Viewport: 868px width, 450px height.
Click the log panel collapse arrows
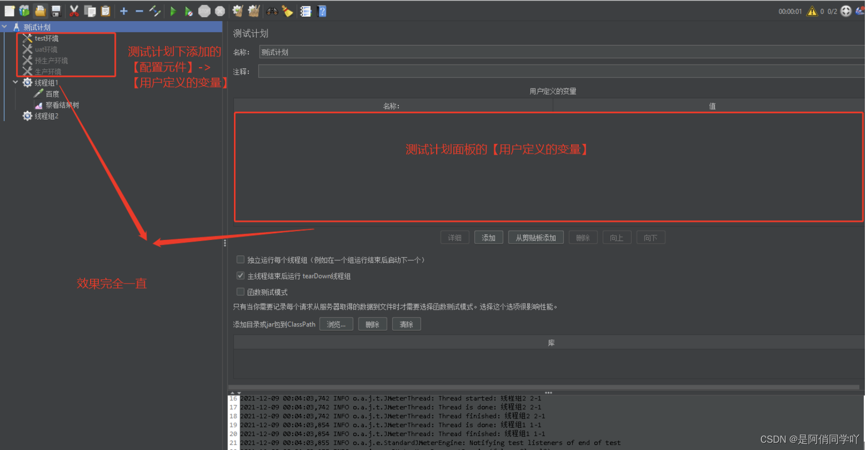[x=235, y=393]
